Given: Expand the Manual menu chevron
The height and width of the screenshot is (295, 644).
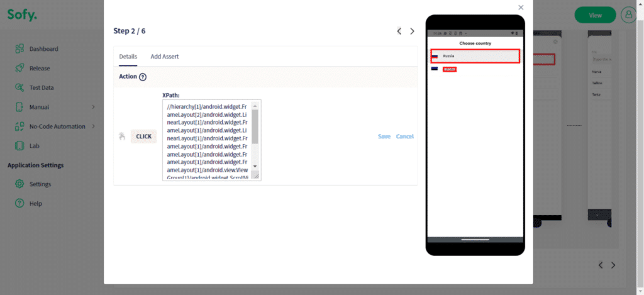Looking at the screenshot, I should point(93,107).
